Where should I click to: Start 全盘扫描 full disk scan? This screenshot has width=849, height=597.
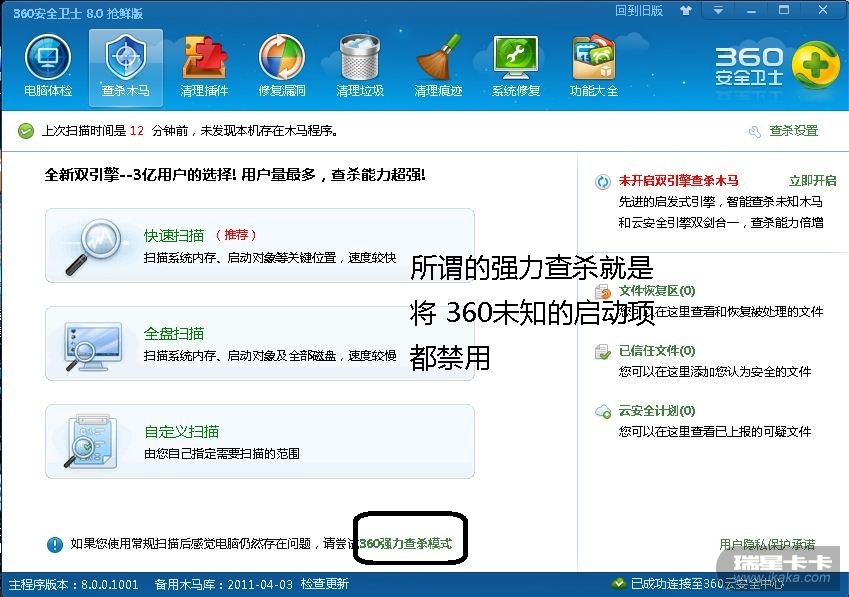[260, 344]
